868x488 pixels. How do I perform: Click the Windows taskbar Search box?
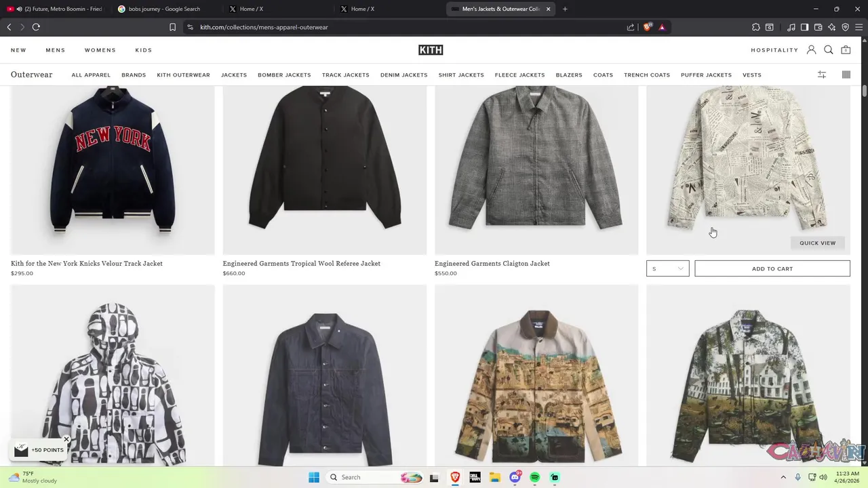pos(375,477)
